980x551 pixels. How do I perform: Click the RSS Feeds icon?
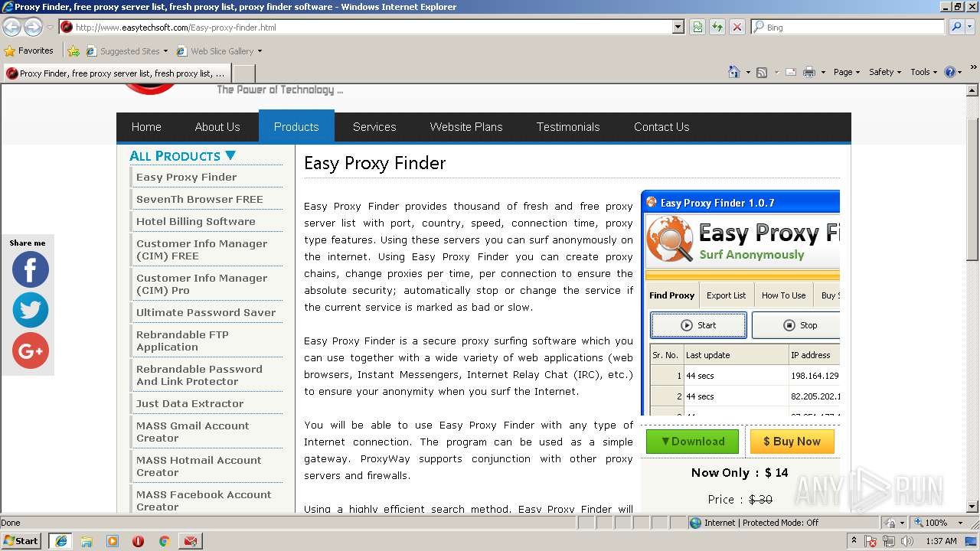coord(762,72)
